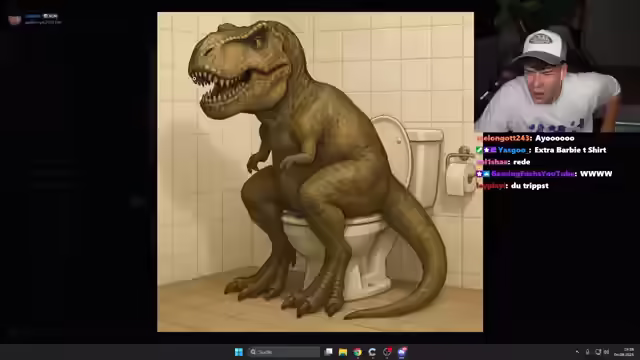The width and height of the screenshot is (640, 360).
Task: Click the microphone tray icon
Action: pos(587,352)
